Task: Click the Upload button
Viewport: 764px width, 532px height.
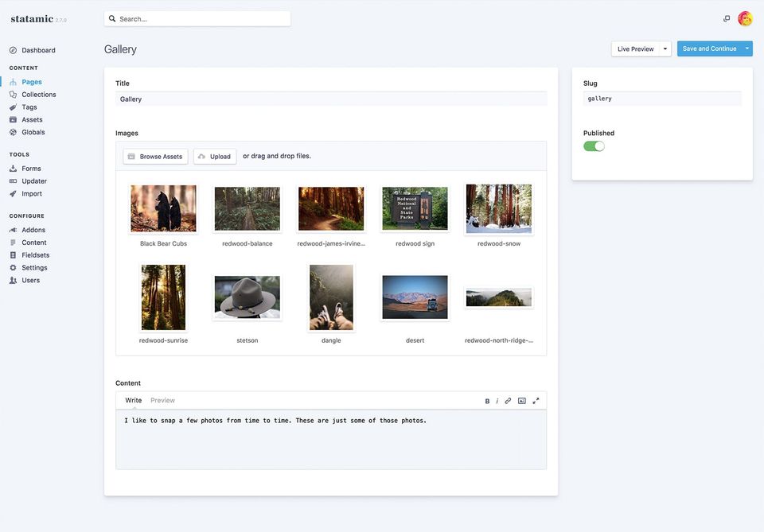Action: tap(215, 156)
